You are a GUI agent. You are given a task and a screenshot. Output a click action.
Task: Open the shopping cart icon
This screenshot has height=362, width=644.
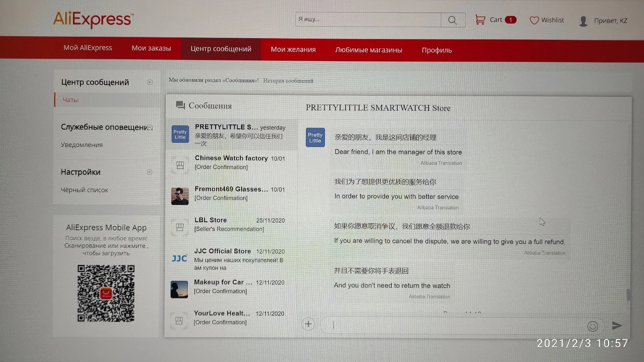pyautogui.click(x=480, y=20)
